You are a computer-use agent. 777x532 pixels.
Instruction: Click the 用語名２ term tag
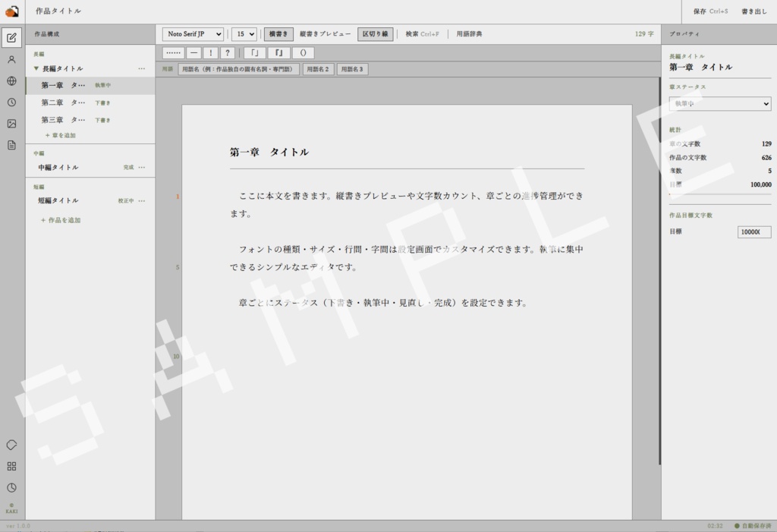coord(318,69)
